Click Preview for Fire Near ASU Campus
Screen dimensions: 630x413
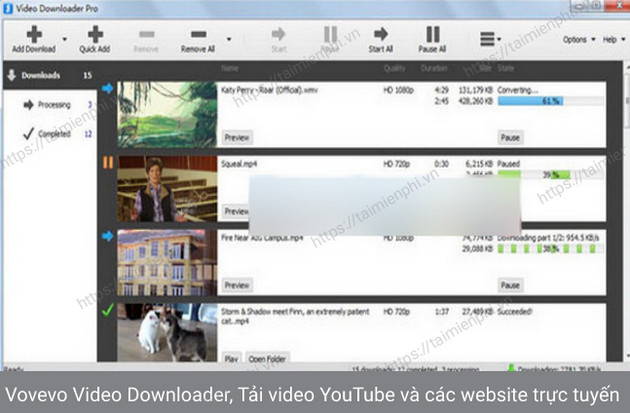point(237,285)
